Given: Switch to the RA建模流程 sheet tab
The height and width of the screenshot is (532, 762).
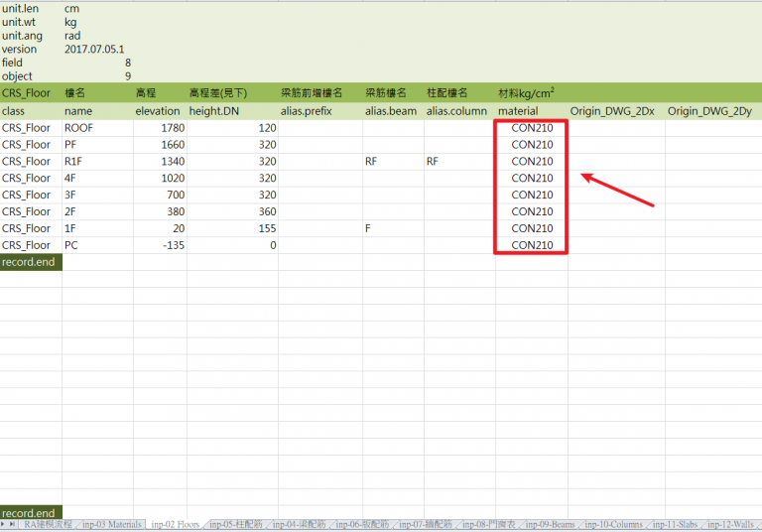Looking at the screenshot, I should coord(47,524).
